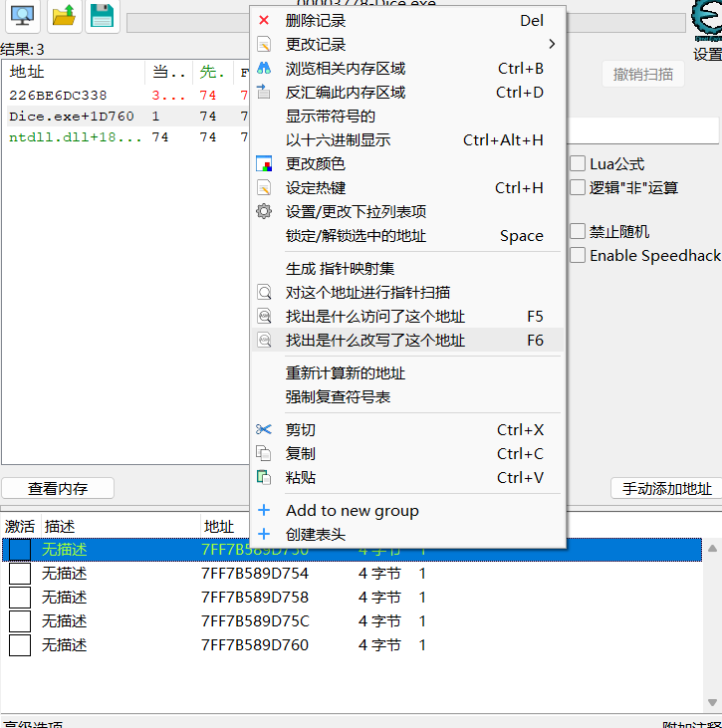Click the address list scrollbar down arrow
This screenshot has width=722, height=728.
[x=712, y=702]
